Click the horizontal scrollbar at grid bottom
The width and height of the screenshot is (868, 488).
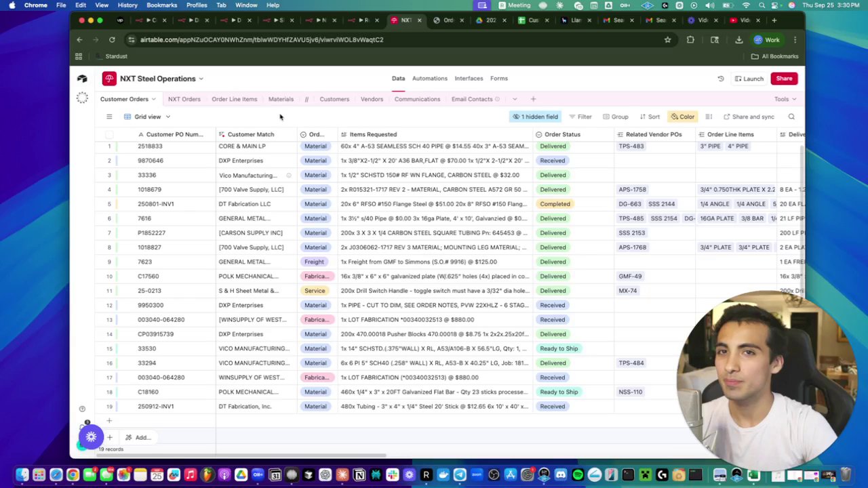242,455
